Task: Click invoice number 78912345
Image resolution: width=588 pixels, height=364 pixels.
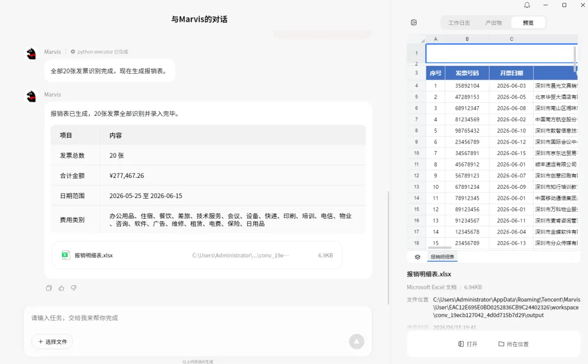Action: 467,198
